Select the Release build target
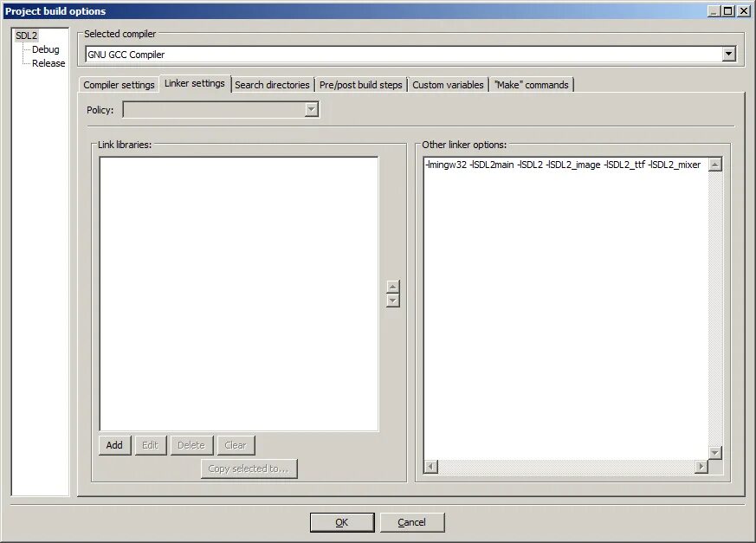 [48, 63]
